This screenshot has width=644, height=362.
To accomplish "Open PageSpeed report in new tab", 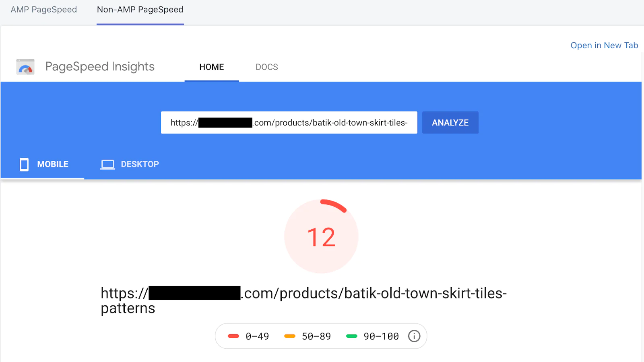I will (x=604, y=45).
